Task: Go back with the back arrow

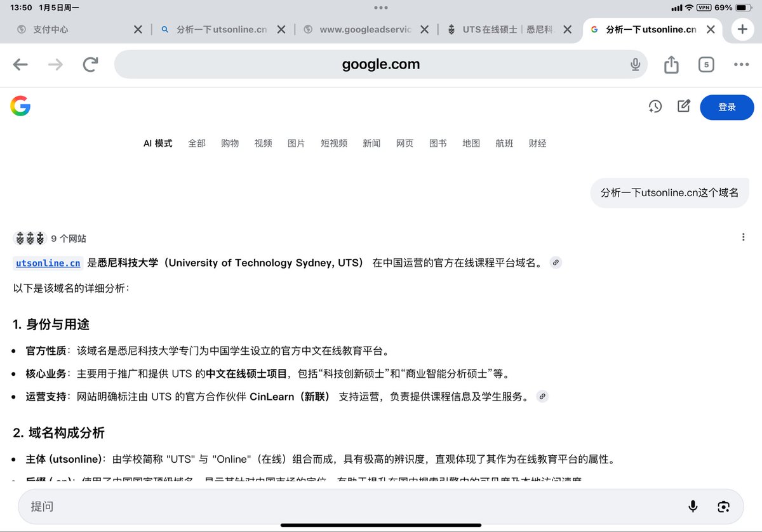Action: click(x=20, y=64)
